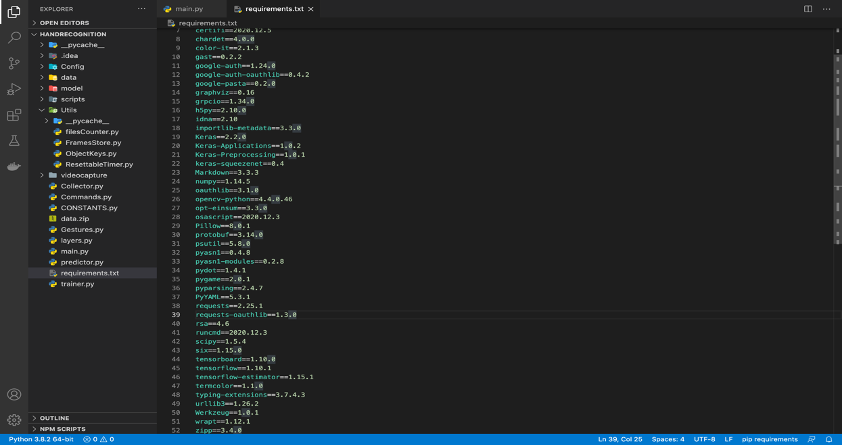Open editor more actions ellipsis

click(x=826, y=9)
